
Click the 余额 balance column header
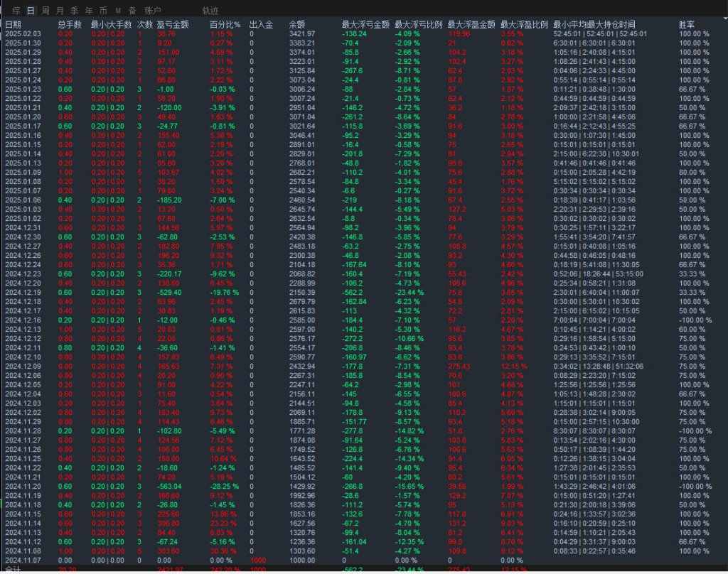click(x=297, y=24)
